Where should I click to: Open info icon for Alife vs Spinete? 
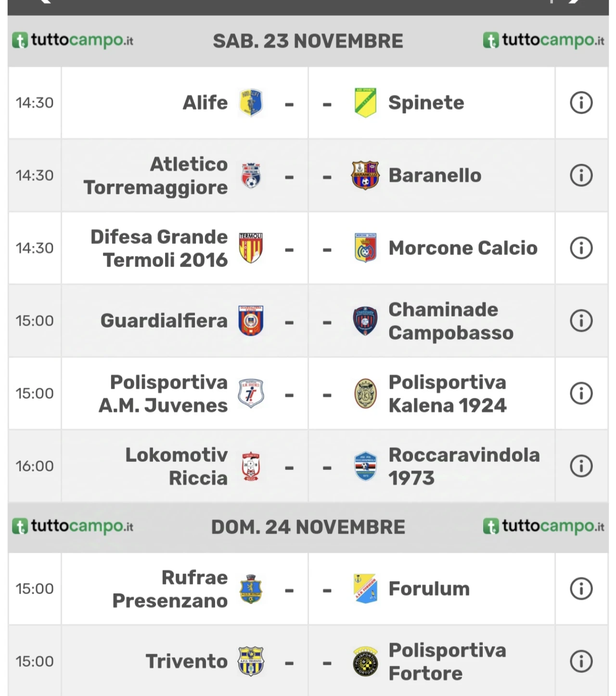[x=581, y=103]
